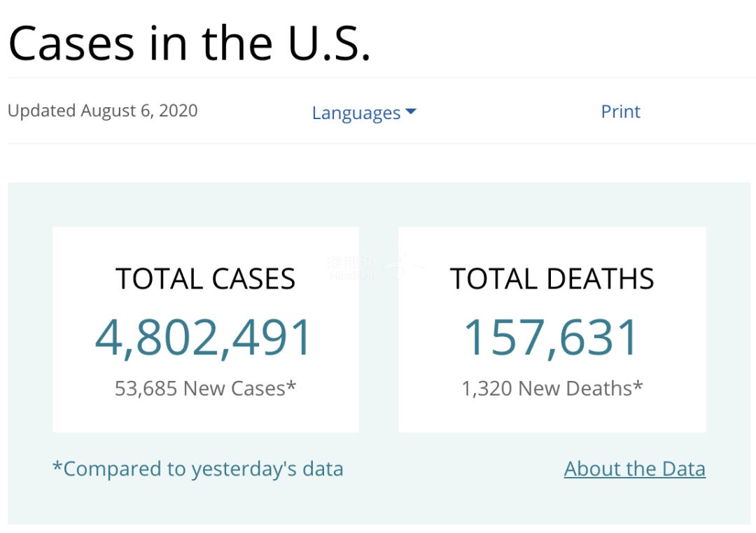Click the "Updated August 6, 2020" date text
This screenshot has width=756, height=533.
point(103,111)
